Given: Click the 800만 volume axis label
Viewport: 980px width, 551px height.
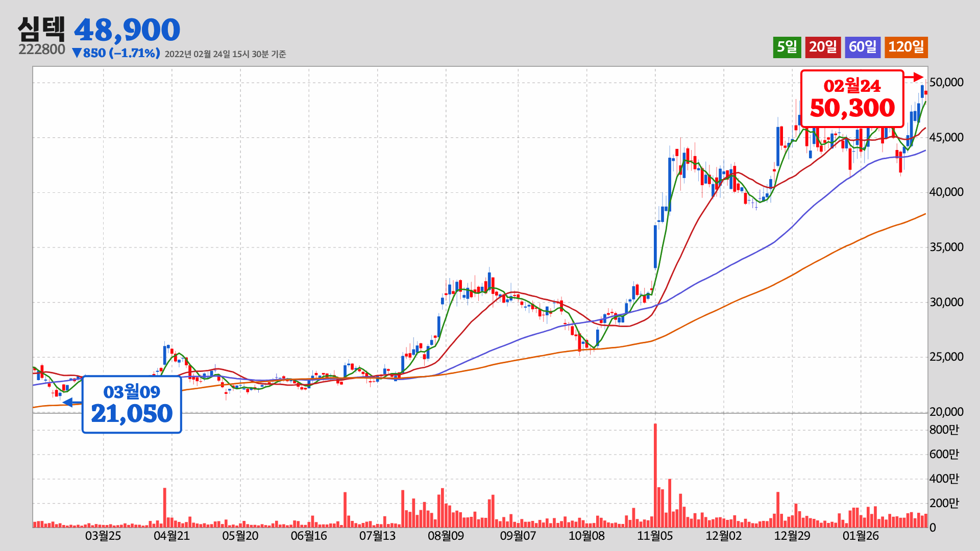Looking at the screenshot, I should [x=944, y=430].
